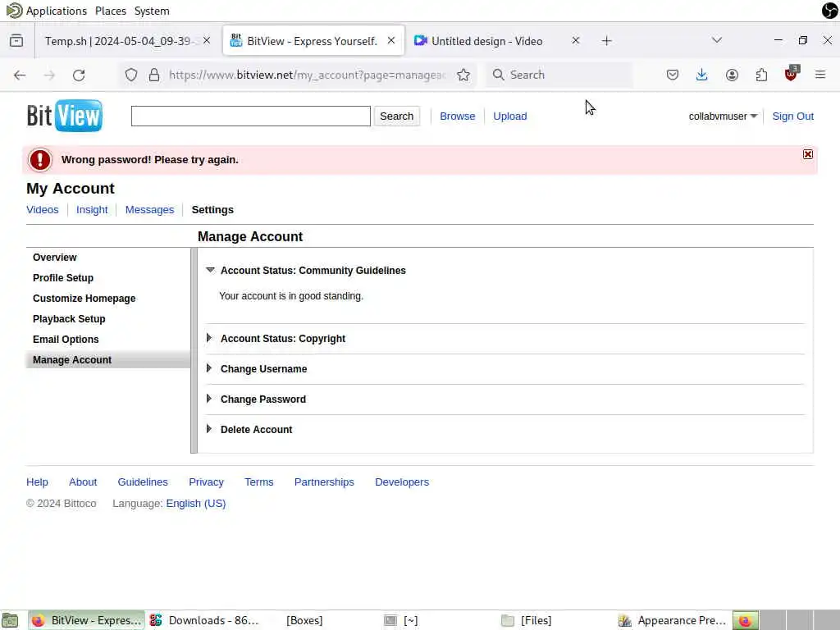Switch to Downloads window in taskbar

(x=204, y=620)
